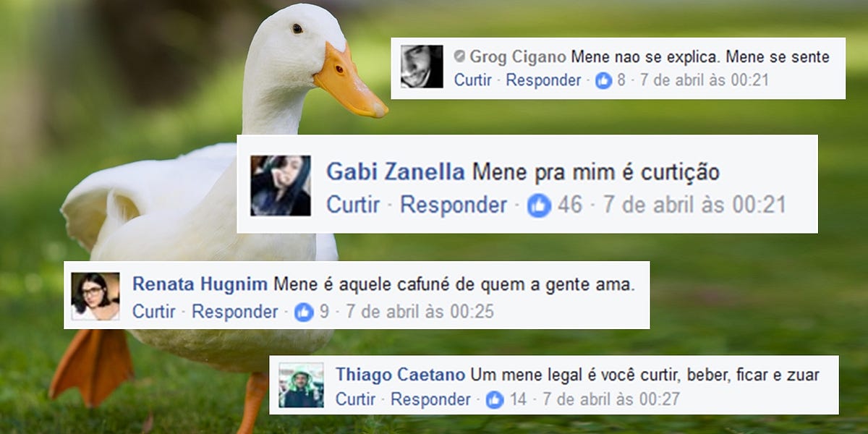Click the like thumb icon on Gabi Zanella's comment
Image resolution: width=868 pixels, height=434 pixels.
click(539, 205)
